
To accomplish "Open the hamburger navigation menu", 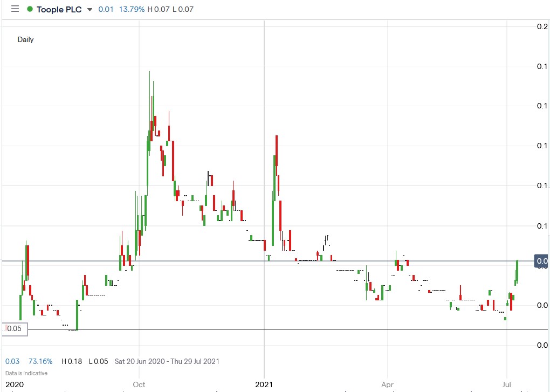I will [15, 9].
